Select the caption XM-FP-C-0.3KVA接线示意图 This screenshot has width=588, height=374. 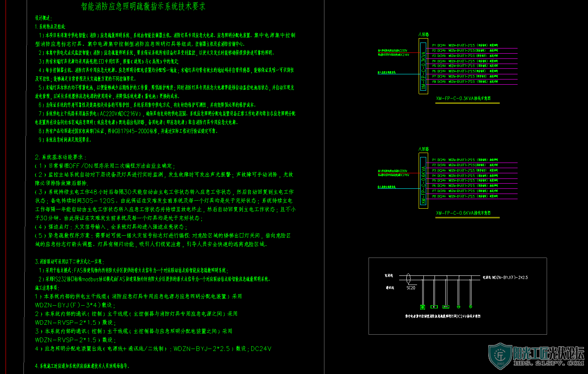(464, 99)
